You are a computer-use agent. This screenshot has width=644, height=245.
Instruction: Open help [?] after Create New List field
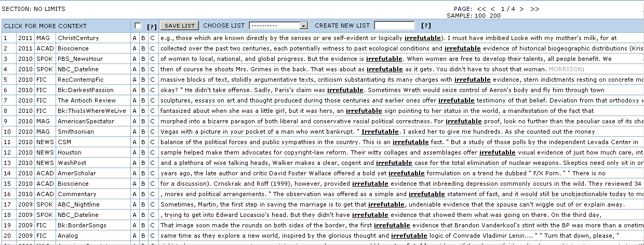426,25
